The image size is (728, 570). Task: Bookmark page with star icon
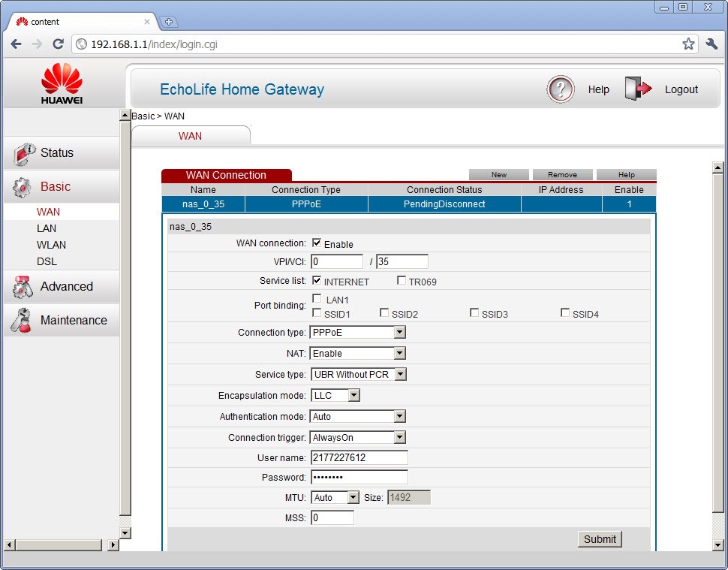pos(688,44)
